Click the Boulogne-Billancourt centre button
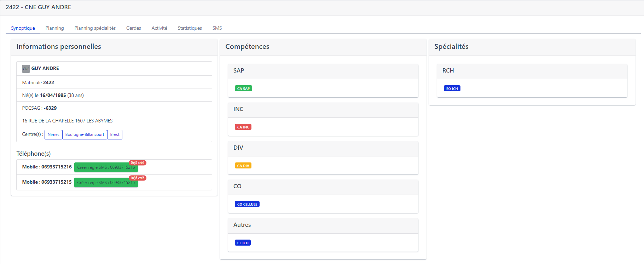 (x=85, y=134)
